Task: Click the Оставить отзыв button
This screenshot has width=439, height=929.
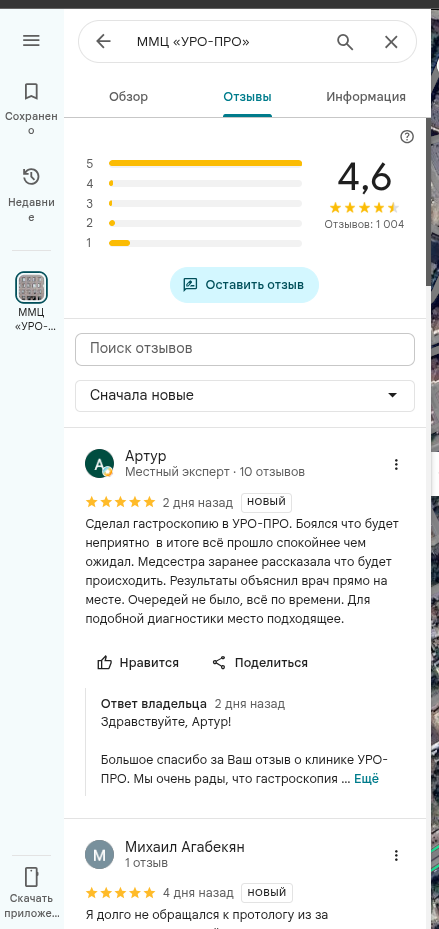Action: pos(244,285)
